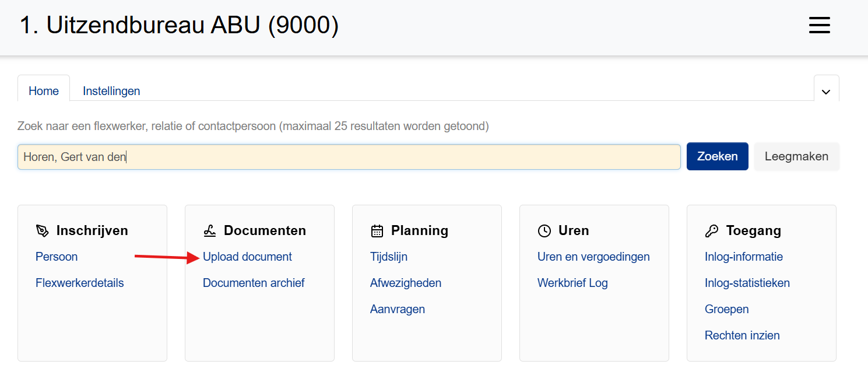Open the Inlog-informatie link
The width and height of the screenshot is (868, 382).
744,257
